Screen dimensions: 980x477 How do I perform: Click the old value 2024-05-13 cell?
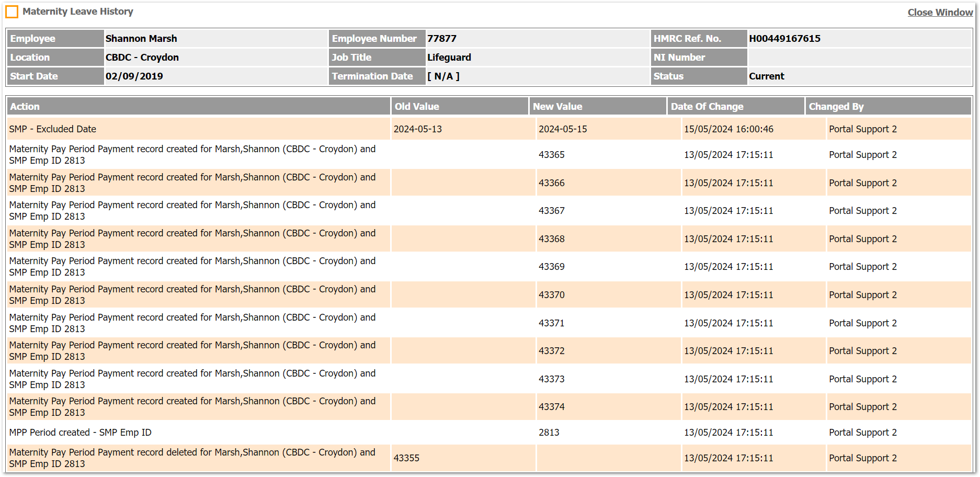click(418, 129)
